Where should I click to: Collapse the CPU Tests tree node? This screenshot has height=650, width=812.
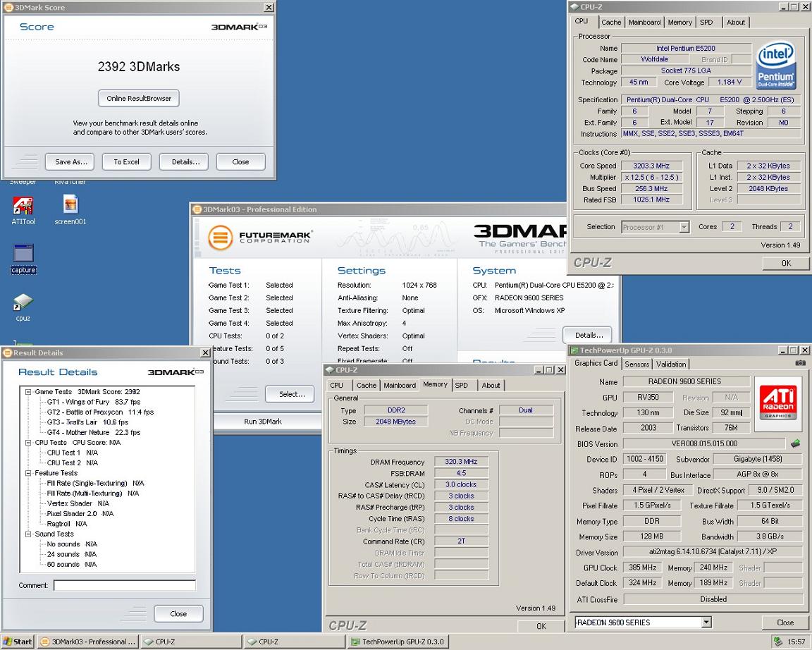28,442
